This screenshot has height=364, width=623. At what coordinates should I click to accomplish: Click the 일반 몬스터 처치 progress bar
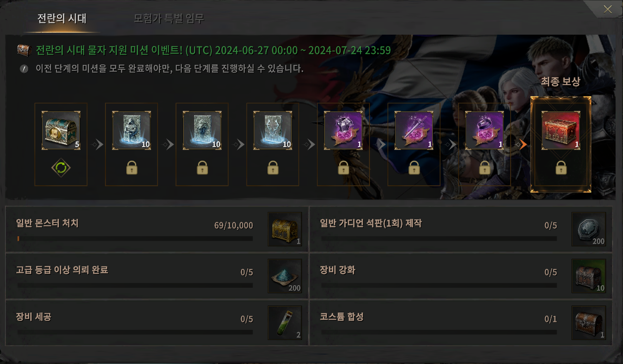pos(135,239)
